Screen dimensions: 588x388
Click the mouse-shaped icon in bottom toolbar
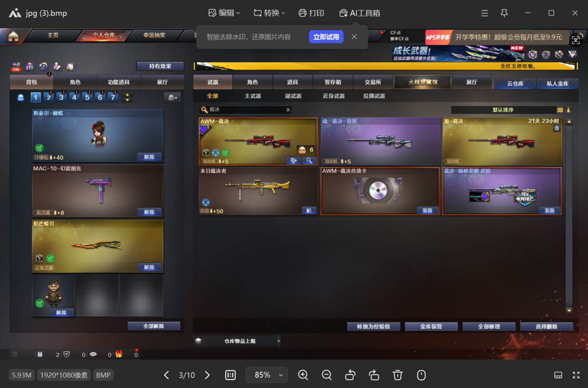(x=421, y=375)
